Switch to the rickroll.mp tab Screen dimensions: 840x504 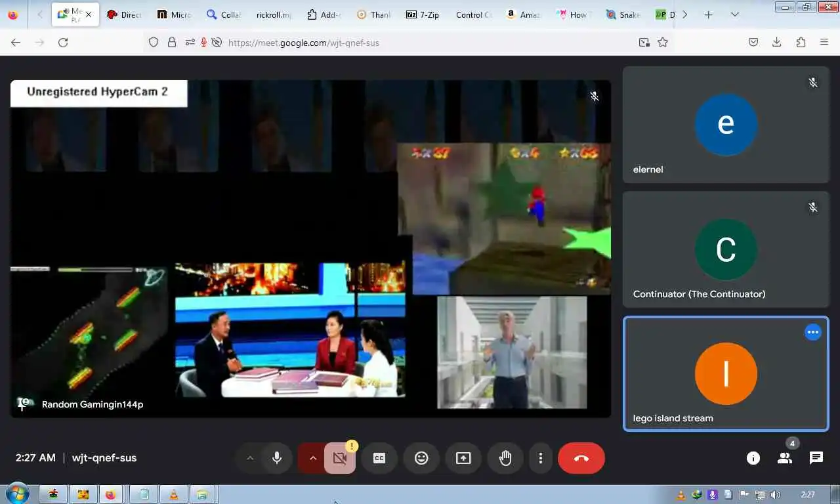pyautogui.click(x=273, y=14)
